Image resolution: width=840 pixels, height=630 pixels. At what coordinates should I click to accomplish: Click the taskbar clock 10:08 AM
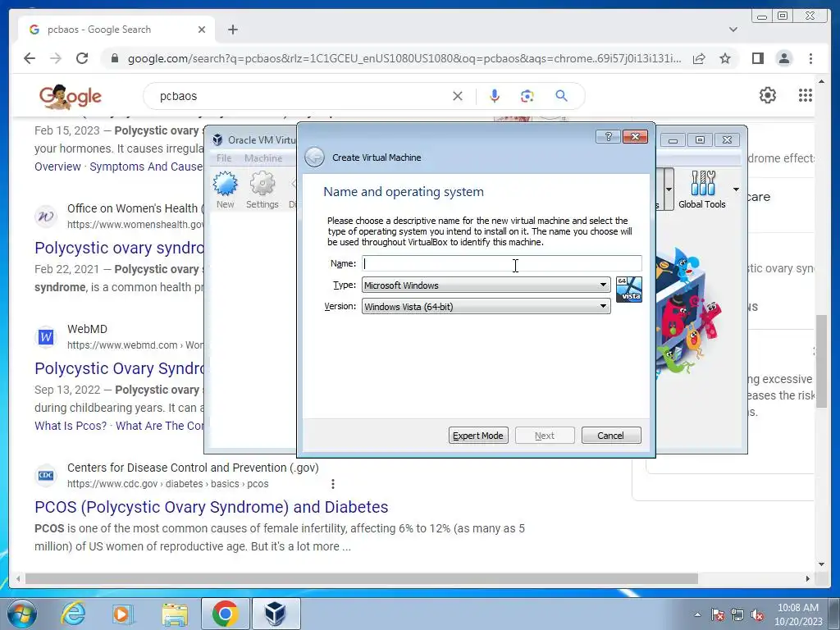coord(797,608)
